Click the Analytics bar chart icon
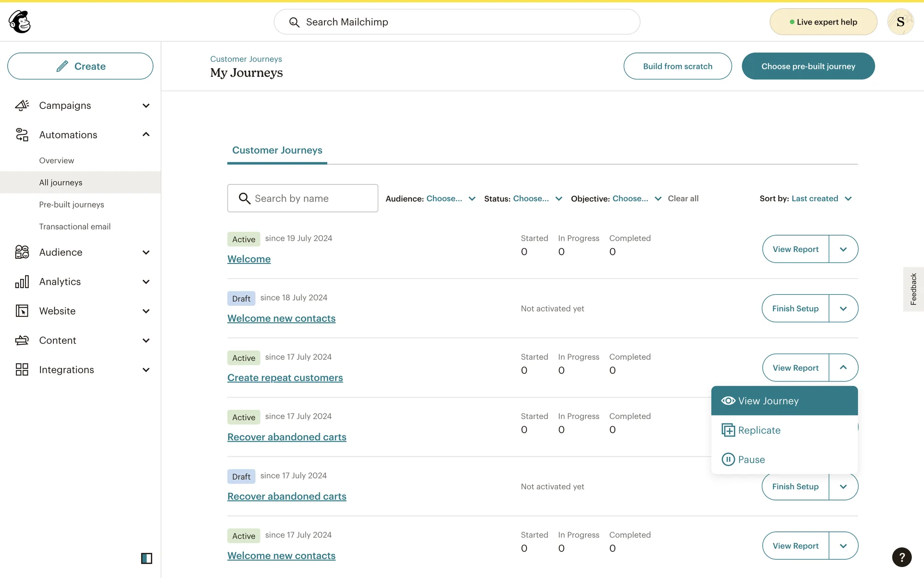The height and width of the screenshot is (578, 924). (22, 282)
